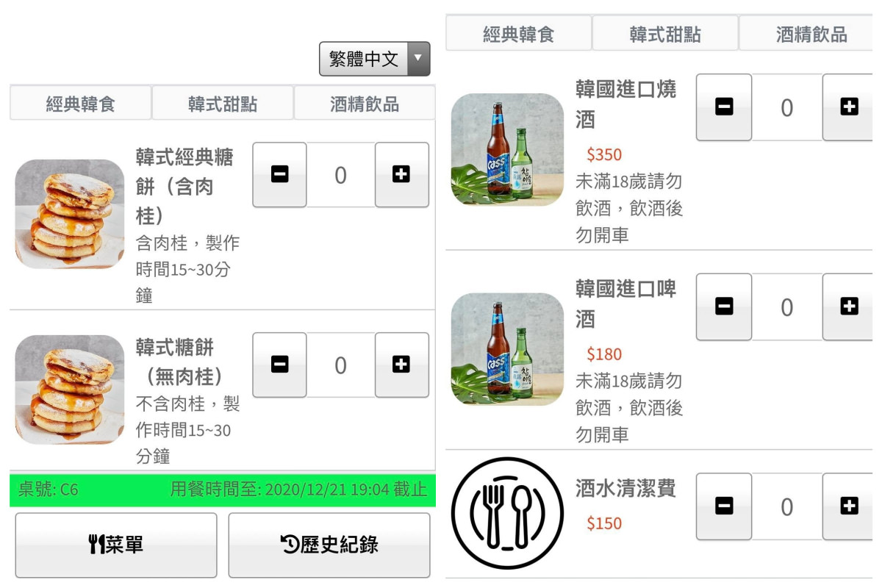Screen dimensions: 882x588
Task: Open the 繁體中文 language dropdown
Action: click(x=375, y=59)
